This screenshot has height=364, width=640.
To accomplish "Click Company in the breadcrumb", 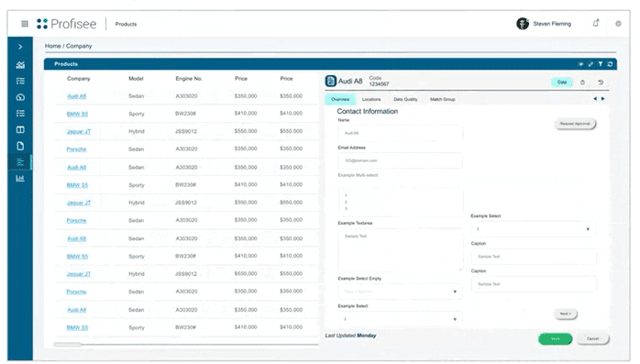I will coord(79,46).
